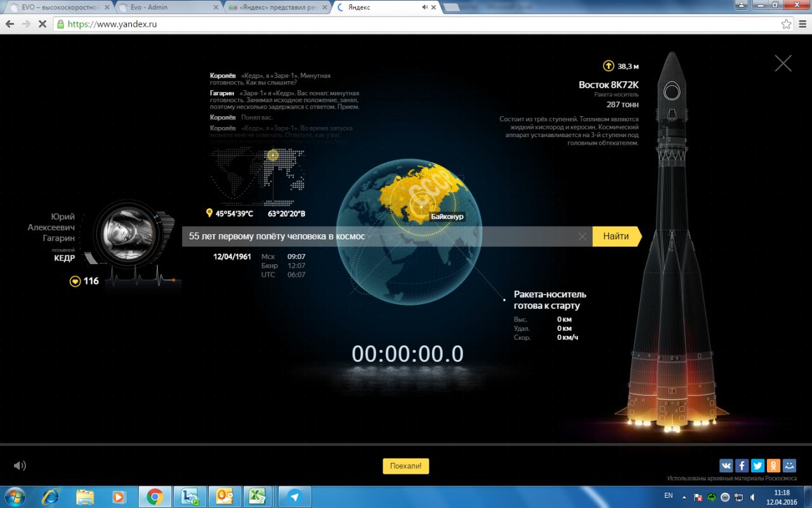Show hidden system tray icons
The height and width of the screenshot is (508, 812).
684,497
